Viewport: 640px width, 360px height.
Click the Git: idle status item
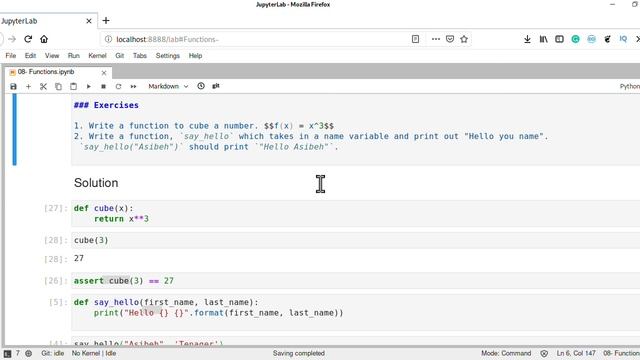(52, 353)
